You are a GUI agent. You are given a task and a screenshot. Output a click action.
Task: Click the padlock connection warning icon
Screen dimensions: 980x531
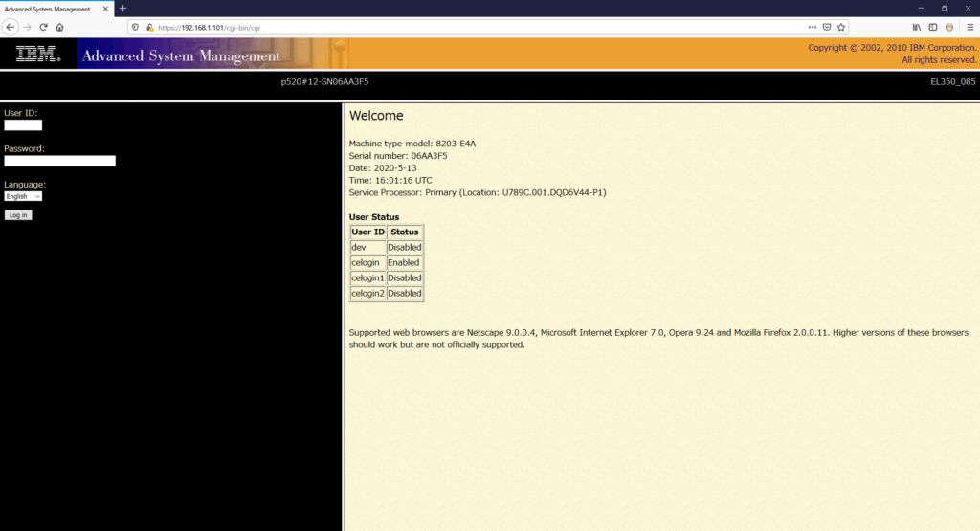[150, 28]
